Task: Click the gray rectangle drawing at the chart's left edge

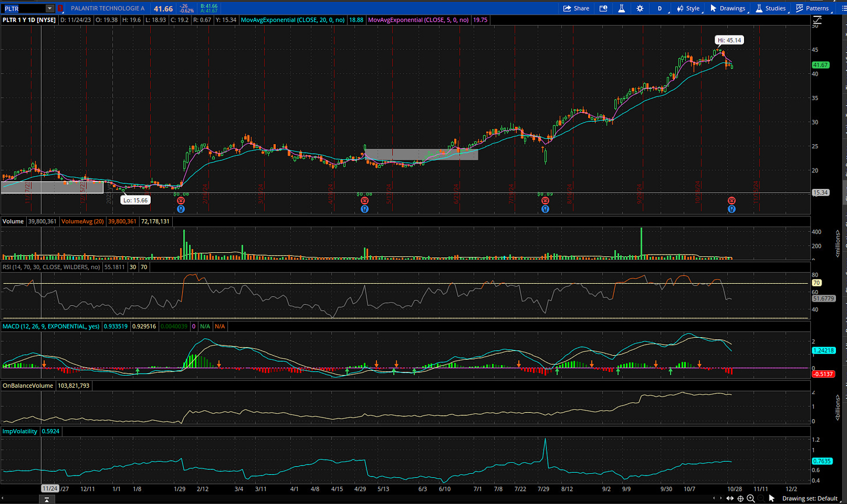Action: (52, 187)
